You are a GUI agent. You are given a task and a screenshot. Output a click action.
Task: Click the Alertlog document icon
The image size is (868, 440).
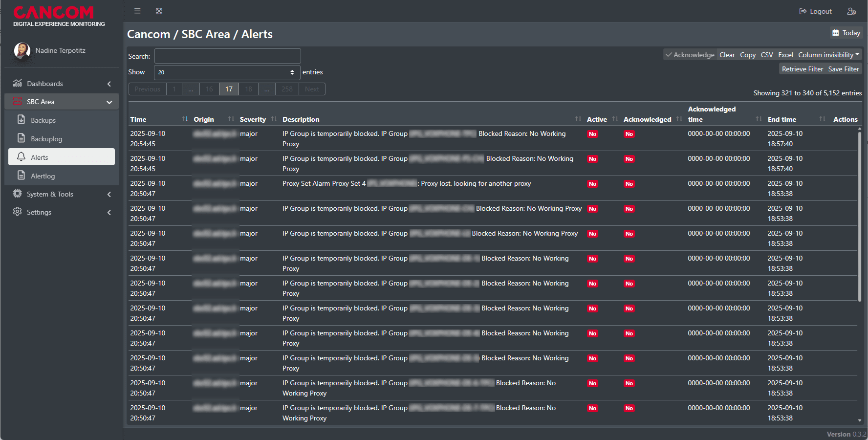(21, 176)
